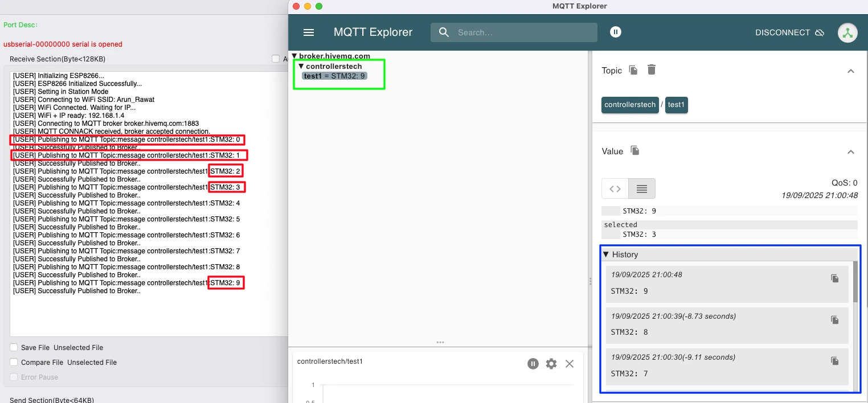Copy the history entry for STM32: 8
Image resolution: width=868 pixels, height=403 pixels.
(x=835, y=320)
